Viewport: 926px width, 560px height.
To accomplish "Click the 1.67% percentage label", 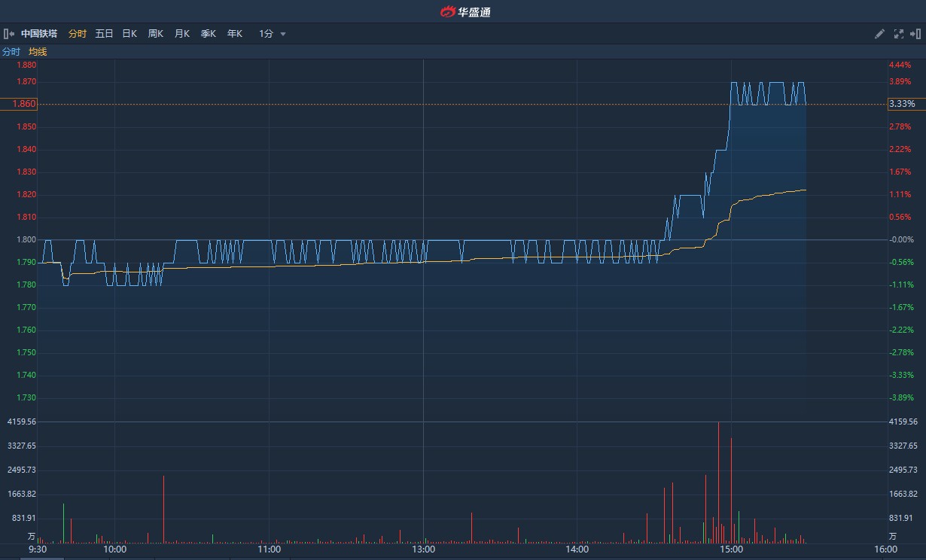I will (x=900, y=172).
